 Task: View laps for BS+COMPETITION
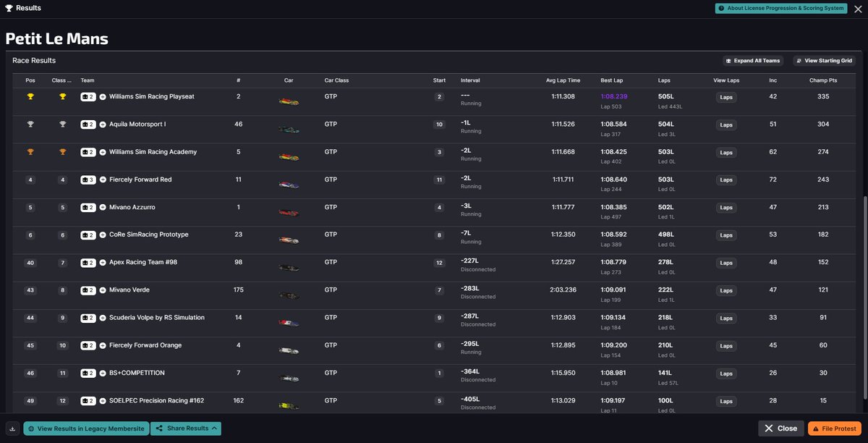[726, 374]
